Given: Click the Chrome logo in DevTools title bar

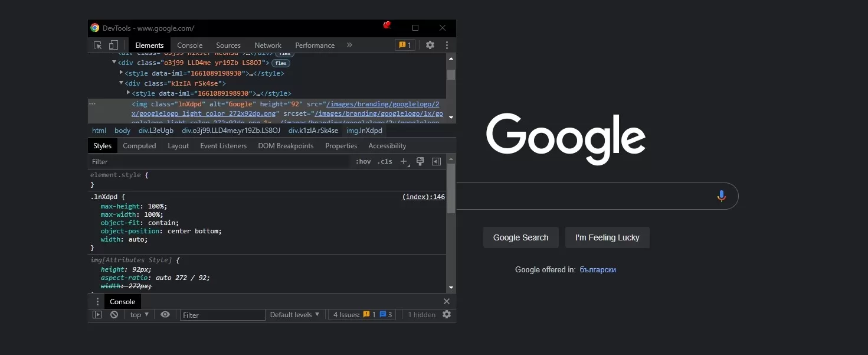Looking at the screenshot, I should pos(95,28).
